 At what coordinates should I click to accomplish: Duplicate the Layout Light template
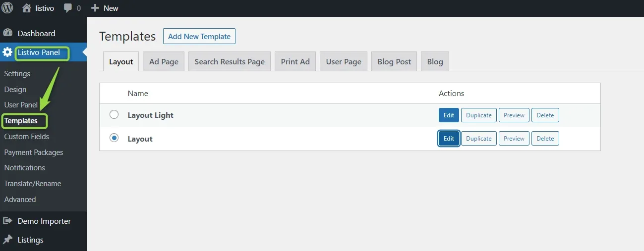coord(479,115)
